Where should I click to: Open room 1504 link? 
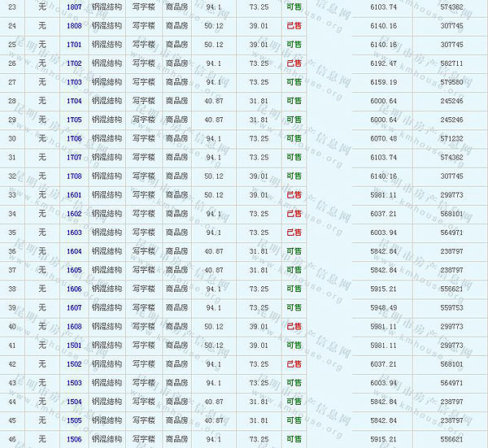click(74, 402)
